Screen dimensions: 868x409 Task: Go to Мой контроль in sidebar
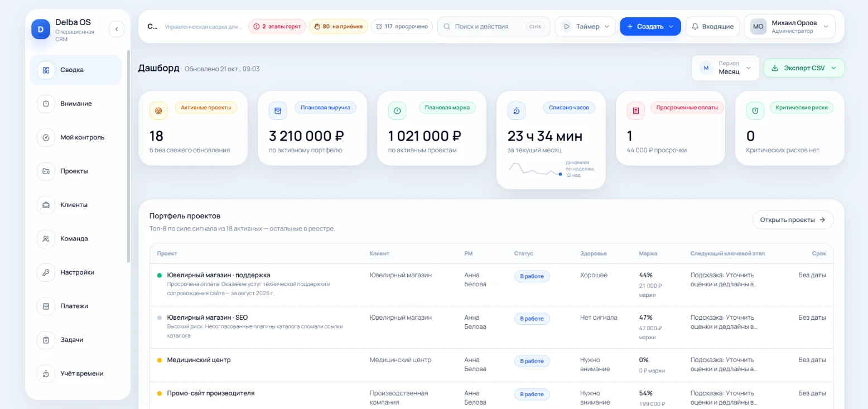coord(75,137)
